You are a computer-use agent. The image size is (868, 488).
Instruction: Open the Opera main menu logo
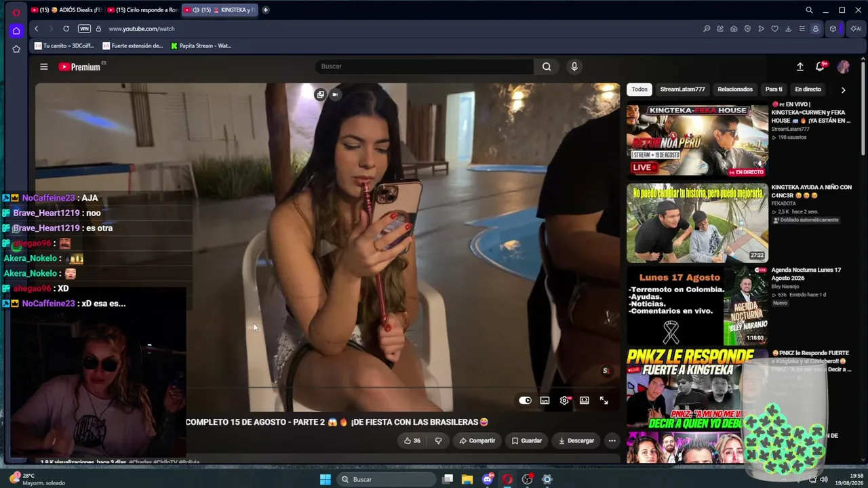tap(16, 12)
